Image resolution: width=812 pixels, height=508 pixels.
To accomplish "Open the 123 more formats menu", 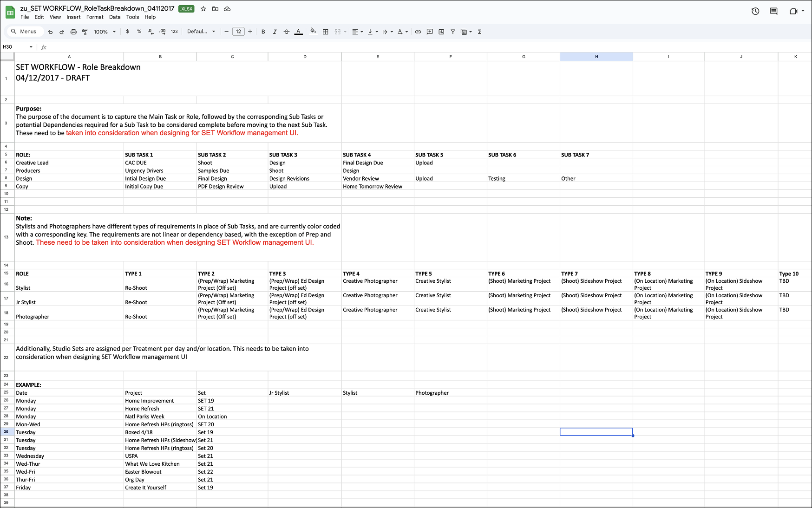I will [x=174, y=32].
